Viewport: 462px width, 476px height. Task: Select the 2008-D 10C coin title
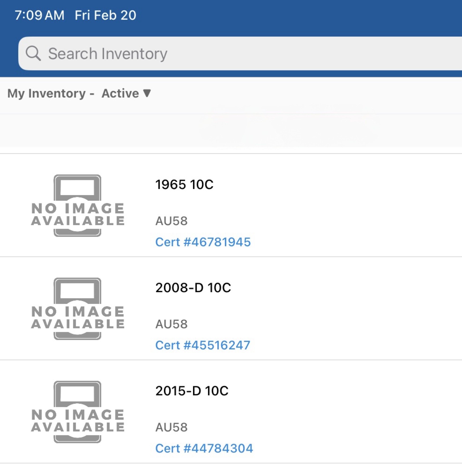pyautogui.click(x=193, y=287)
